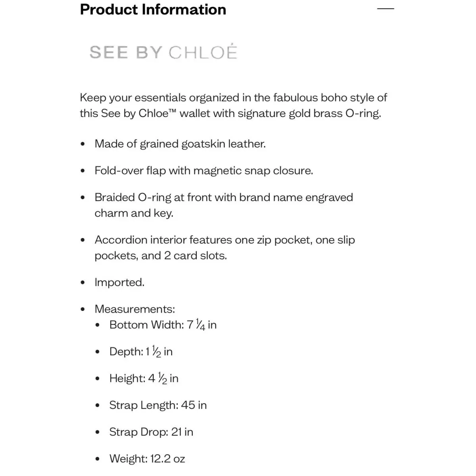476x476 pixels.
Task: Click the Weight 12.2 oz line
Action: [x=148, y=459]
